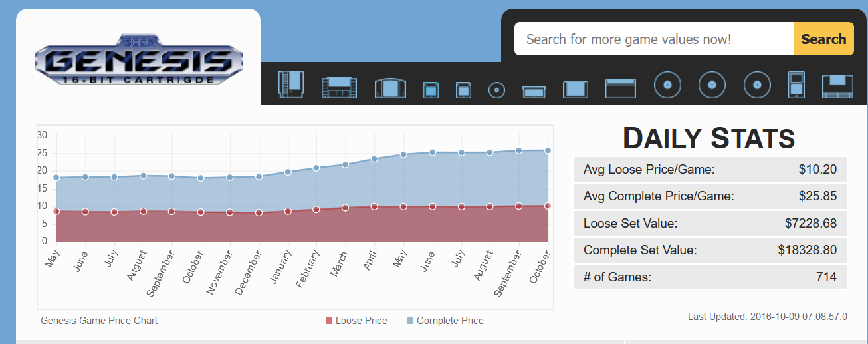
Task: Focus the game values search field
Action: (654, 39)
